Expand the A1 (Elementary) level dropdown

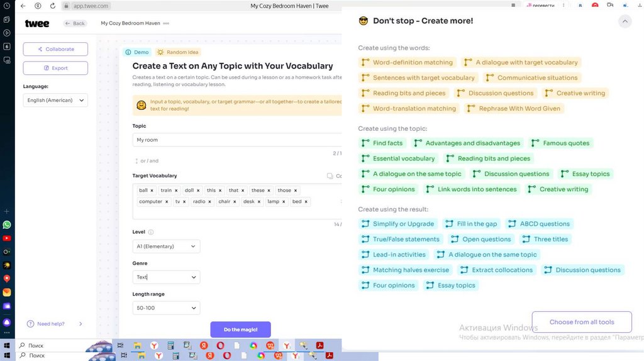tap(166, 247)
